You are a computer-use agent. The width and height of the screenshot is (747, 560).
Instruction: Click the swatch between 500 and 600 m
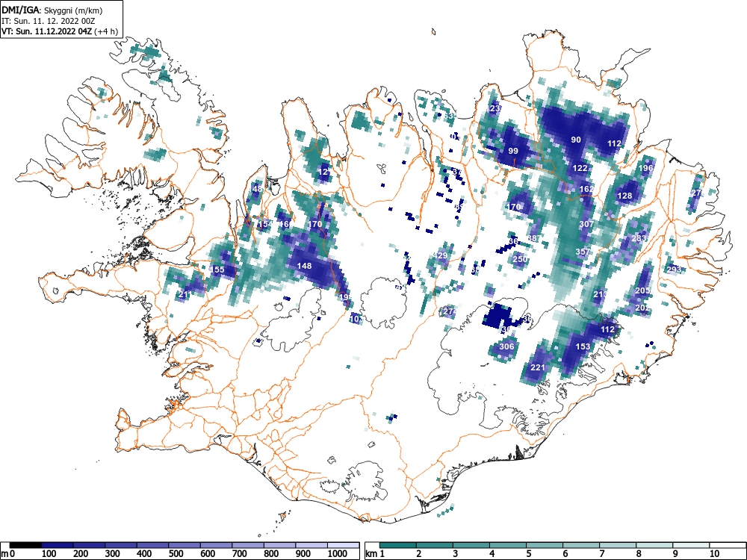(x=185, y=545)
